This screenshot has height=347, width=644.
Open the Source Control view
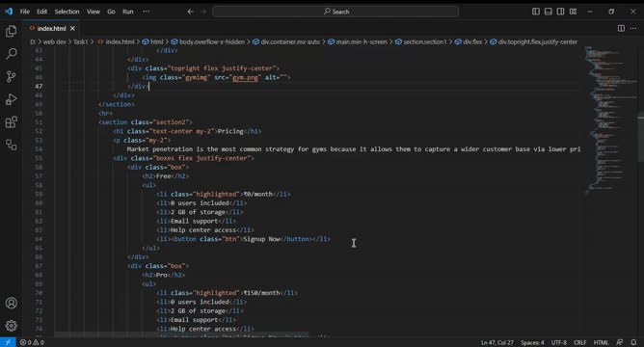(12, 76)
